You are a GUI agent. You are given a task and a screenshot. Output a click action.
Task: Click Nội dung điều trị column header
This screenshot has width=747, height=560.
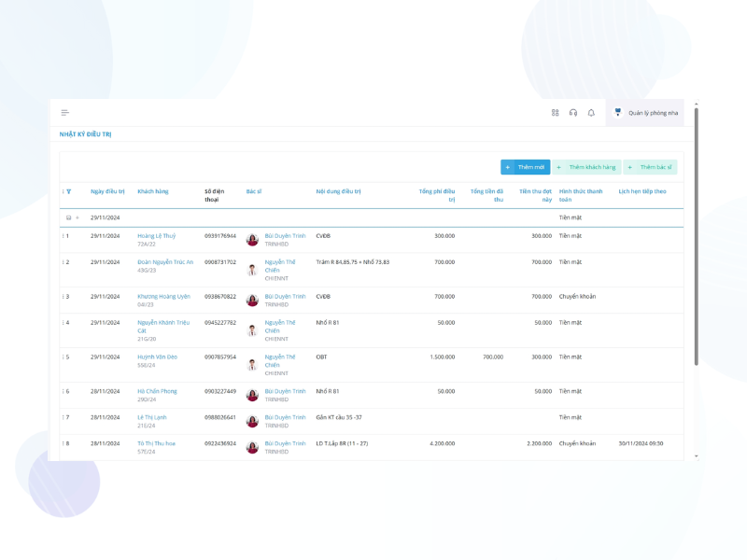338,191
